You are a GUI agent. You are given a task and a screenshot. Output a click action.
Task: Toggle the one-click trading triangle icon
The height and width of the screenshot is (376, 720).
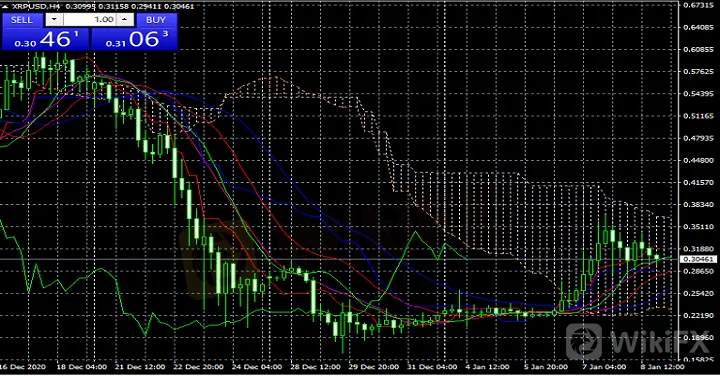(5, 6)
